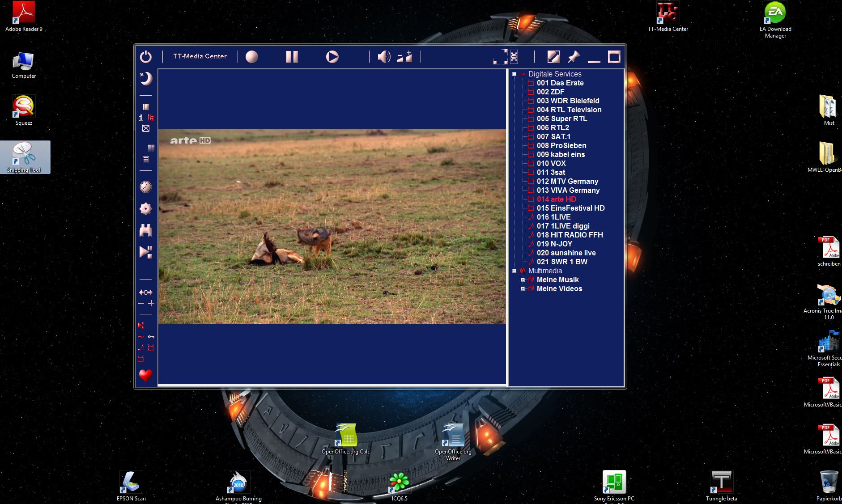This screenshot has width=842, height=504.
Task: Click the arte HD video picture
Action: pyautogui.click(x=332, y=226)
